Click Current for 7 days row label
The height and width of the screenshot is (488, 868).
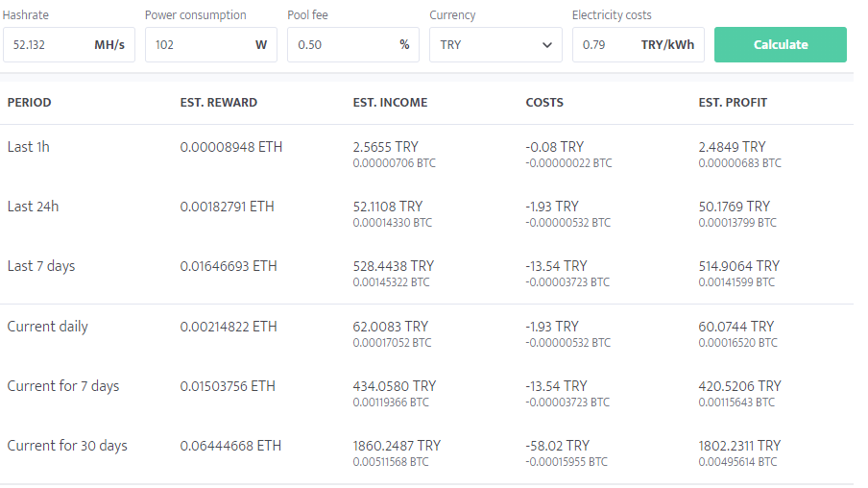point(63,386)
